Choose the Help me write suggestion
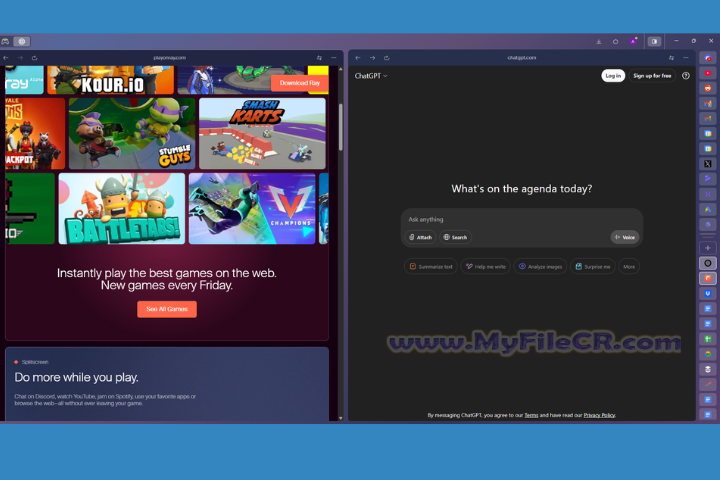 click(485, 267)
